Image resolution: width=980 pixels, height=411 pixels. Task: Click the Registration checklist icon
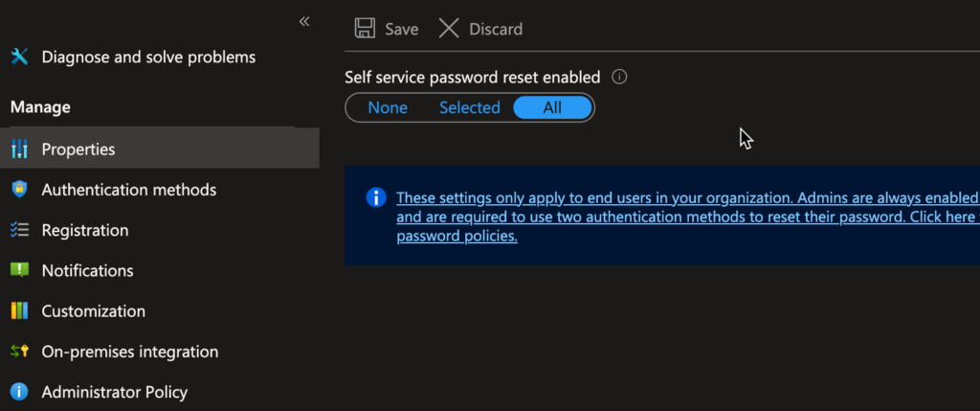click(x=19, y=230)
